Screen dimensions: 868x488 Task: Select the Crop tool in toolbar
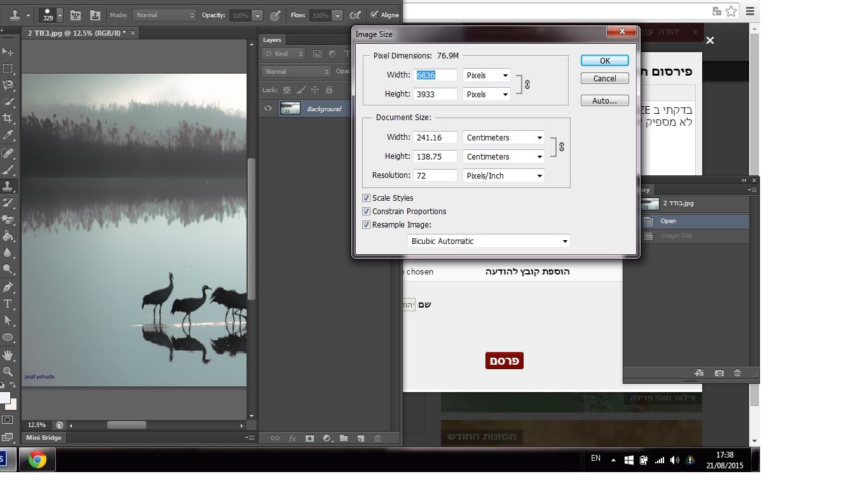[x=8, y=118]
